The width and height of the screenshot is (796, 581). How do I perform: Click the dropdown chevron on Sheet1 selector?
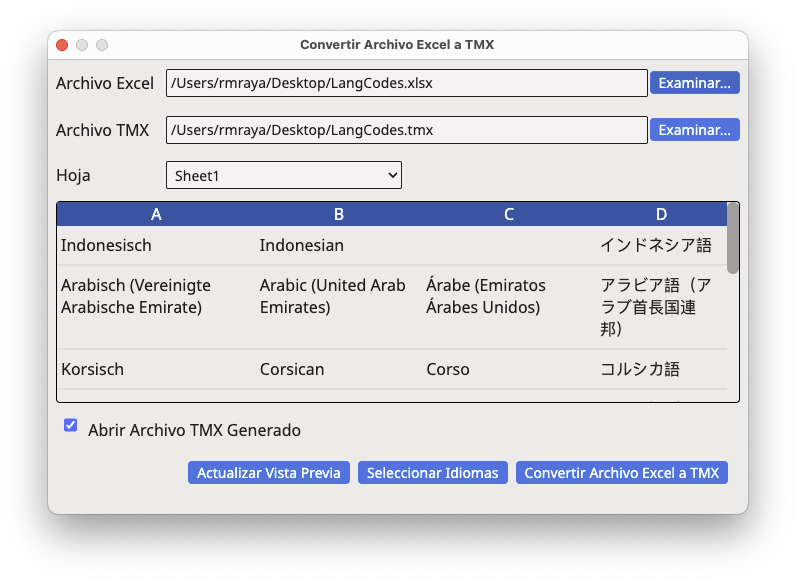coord(392,176)
